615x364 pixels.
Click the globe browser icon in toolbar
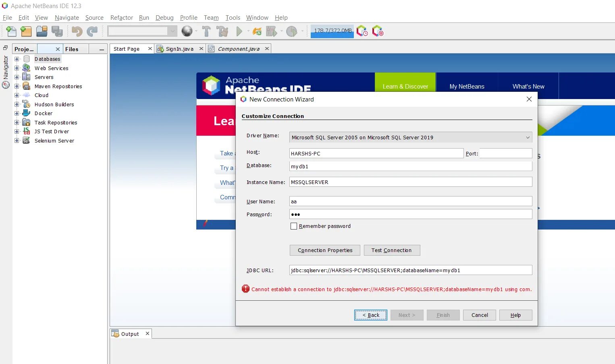click(187, 31)
